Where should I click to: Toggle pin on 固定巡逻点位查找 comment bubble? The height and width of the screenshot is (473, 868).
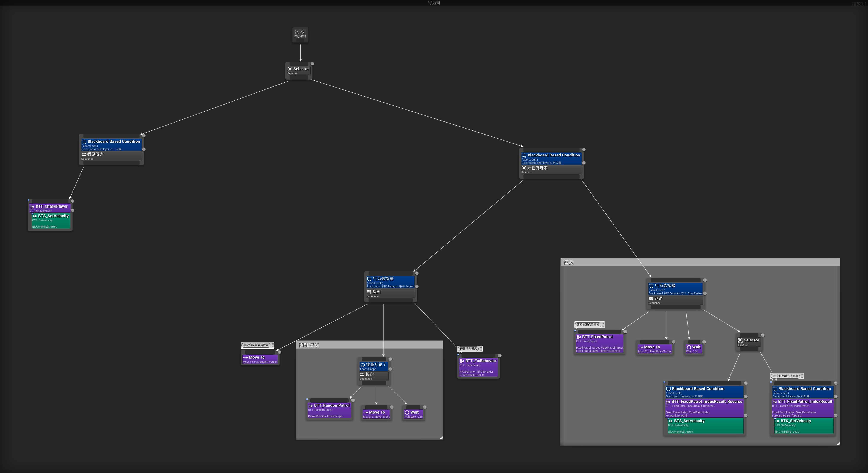603,324
